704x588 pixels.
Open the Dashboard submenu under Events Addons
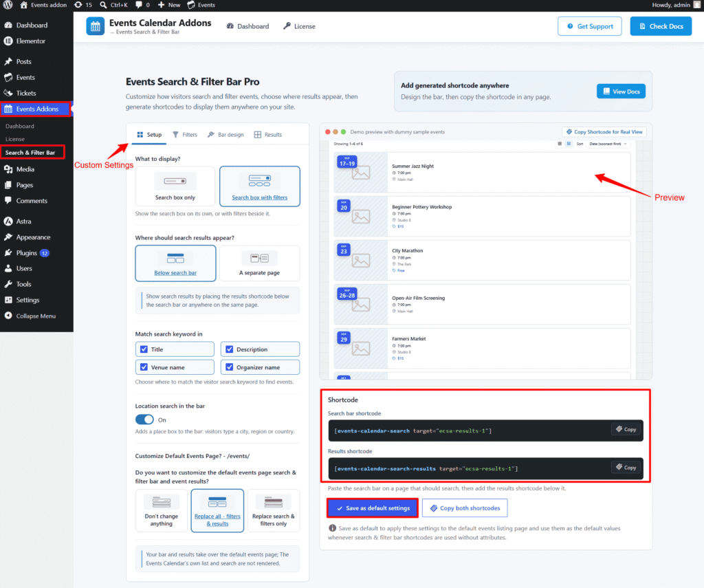[20, 127]
